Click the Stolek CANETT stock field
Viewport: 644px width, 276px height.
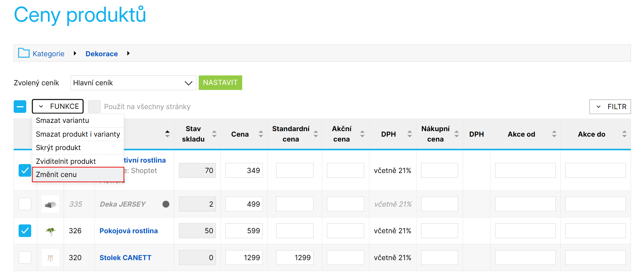click(197, 257)
